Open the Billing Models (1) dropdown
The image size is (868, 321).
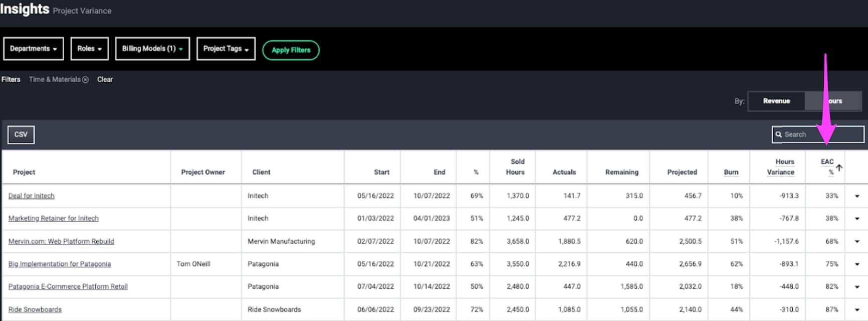[152, 49]
